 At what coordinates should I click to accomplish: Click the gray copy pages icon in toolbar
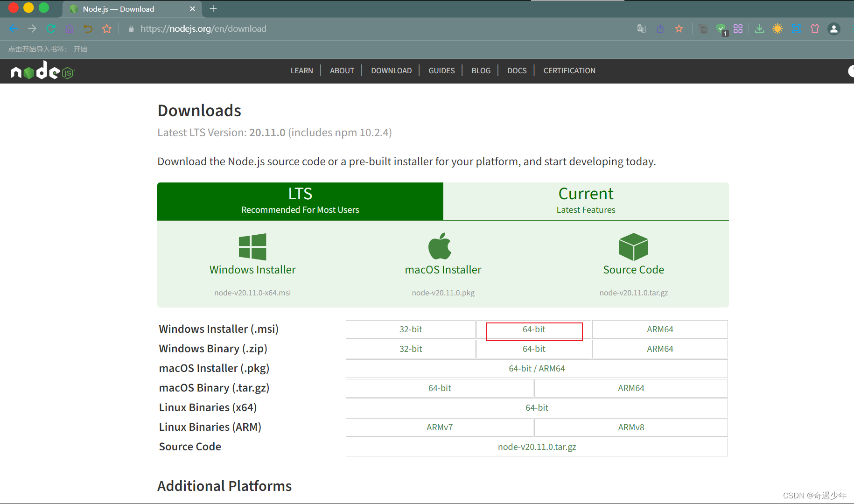[703, 28]
